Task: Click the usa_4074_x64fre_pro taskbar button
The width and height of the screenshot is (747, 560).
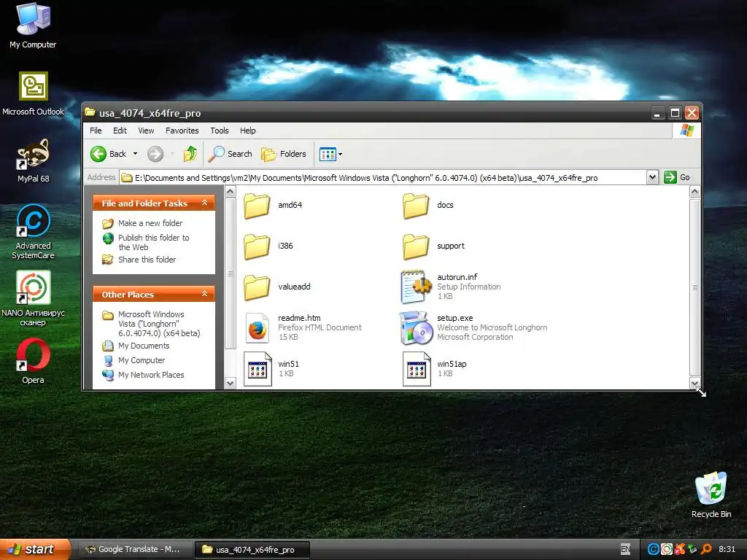Action: [x=252, y=550]
